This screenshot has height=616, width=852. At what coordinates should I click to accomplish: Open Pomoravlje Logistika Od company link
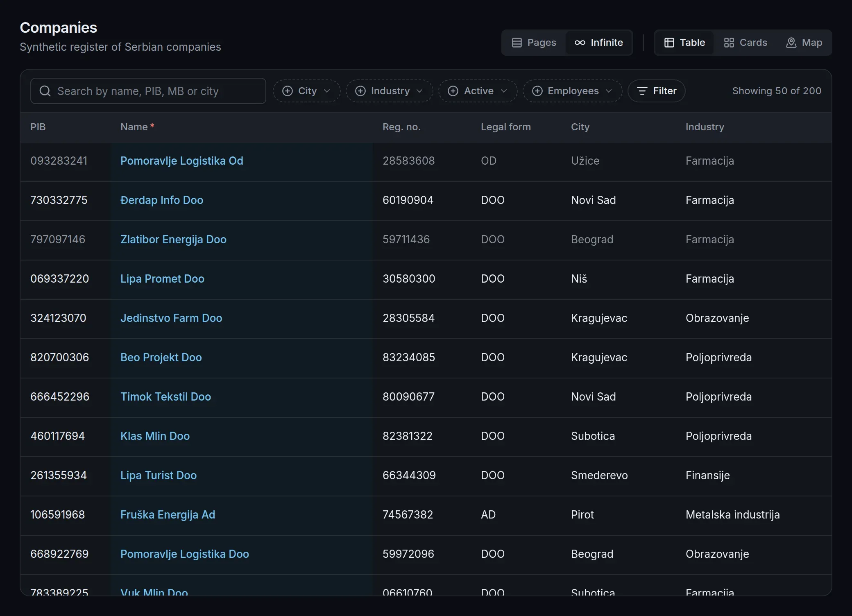(x=182, y=161)
